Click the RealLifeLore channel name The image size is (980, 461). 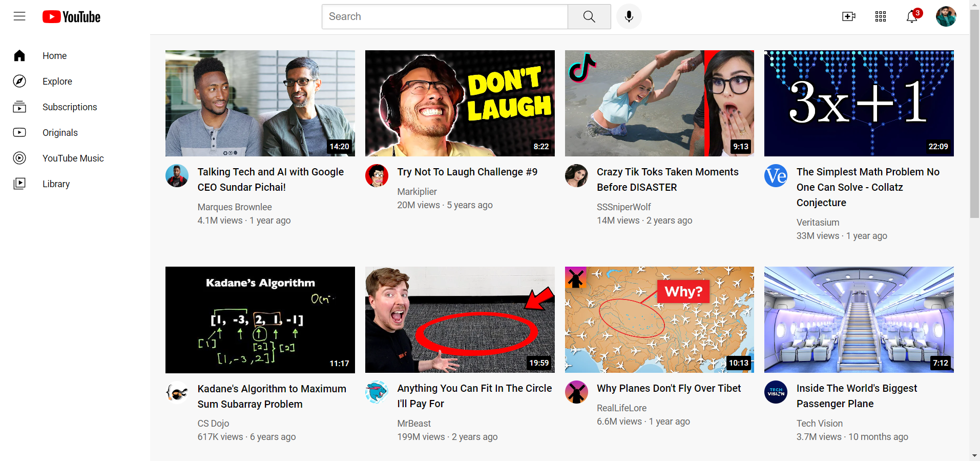(x=621, y=408)
